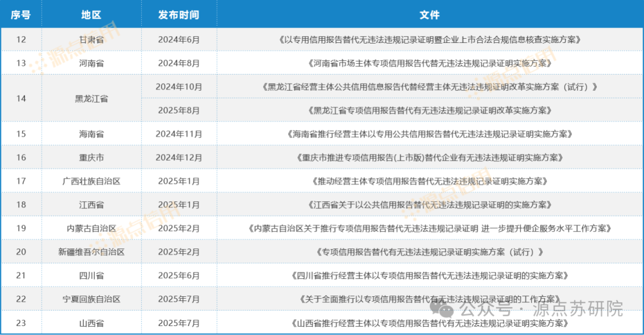Image resolution: width=644 pixels, height=335 pixels.
Task: Click the 山西省 region cell
Action: [91, 323]
